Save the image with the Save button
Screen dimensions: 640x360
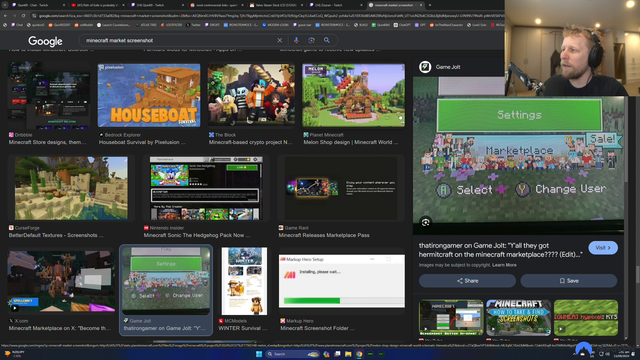(x=569, y=281)
